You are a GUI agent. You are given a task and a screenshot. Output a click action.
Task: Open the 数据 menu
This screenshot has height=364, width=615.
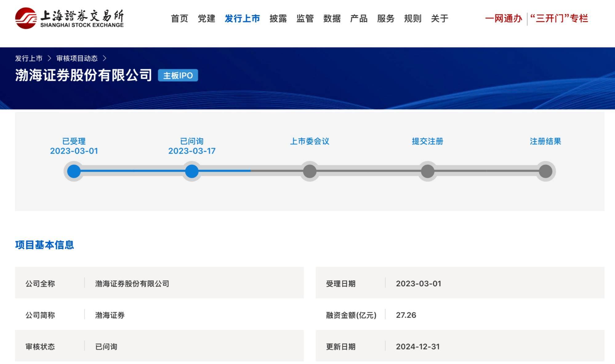[332, 18]
